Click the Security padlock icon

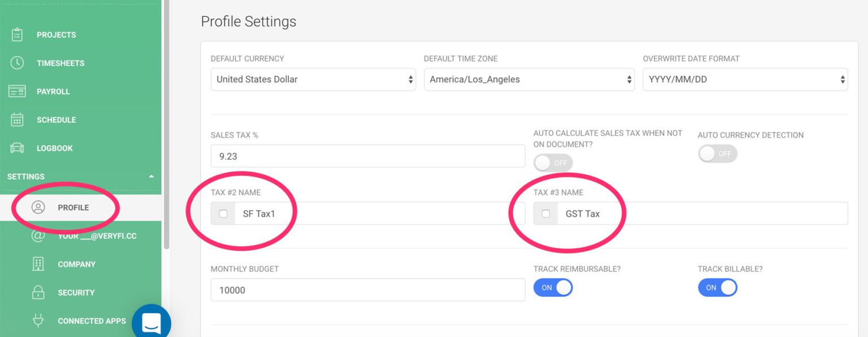[x=38, y=292]
